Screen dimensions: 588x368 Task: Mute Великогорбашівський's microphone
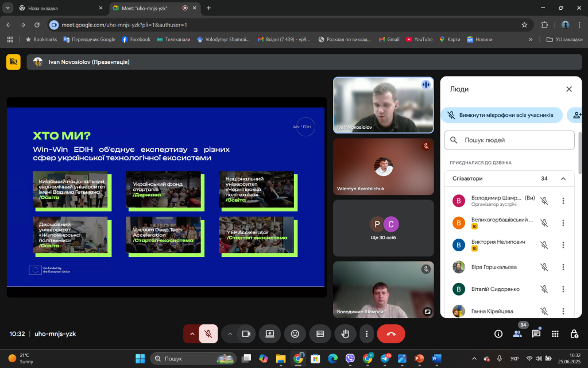pos(544,223)
